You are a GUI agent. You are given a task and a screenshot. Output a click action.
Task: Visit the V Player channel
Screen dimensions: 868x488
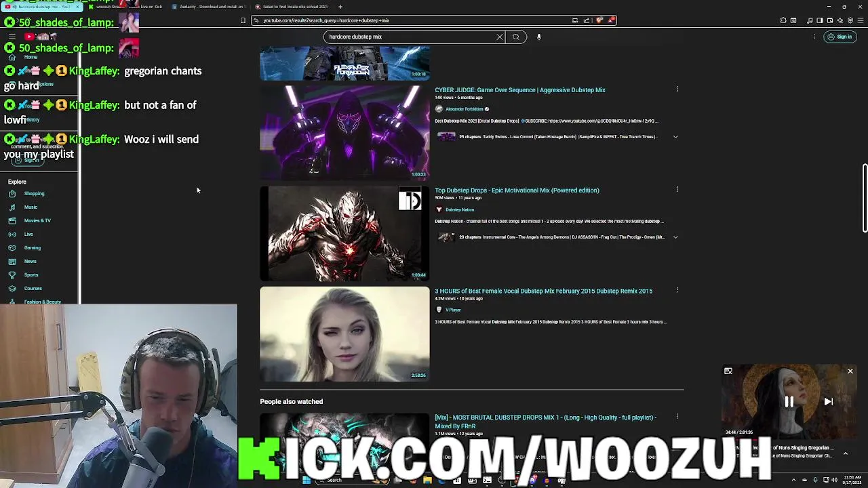tap(453, 310)
